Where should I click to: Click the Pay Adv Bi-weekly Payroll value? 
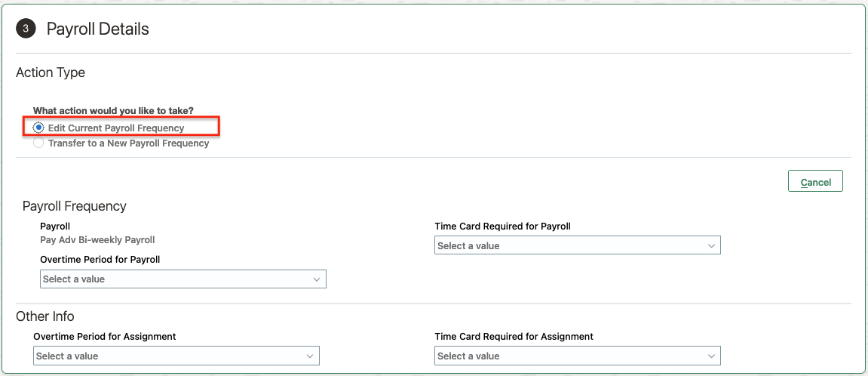pos(97,240)
